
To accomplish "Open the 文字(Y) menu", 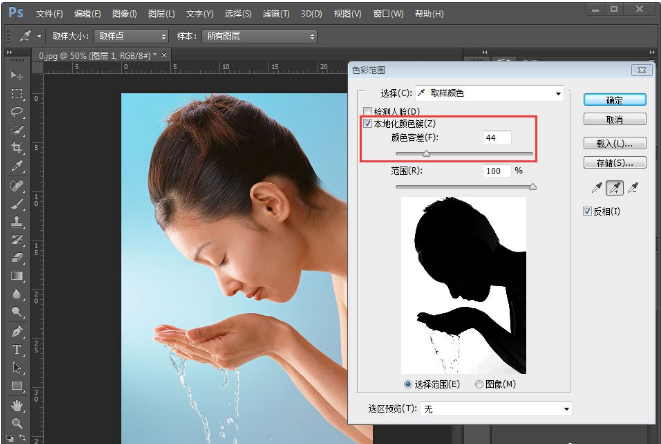I will click(x=200, y=13).
